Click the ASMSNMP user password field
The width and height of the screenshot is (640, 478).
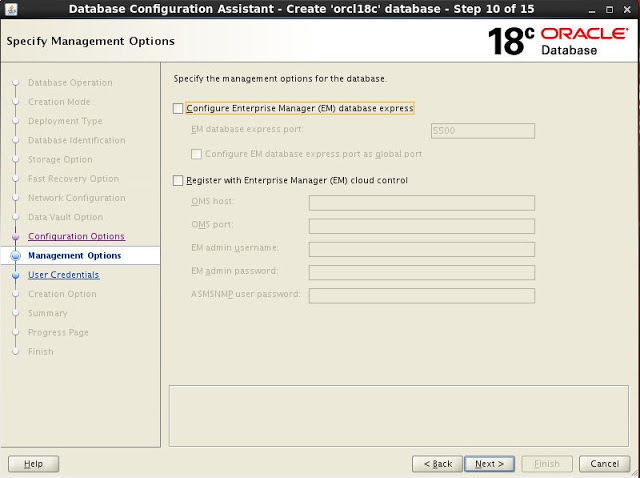tap(421, 295)
